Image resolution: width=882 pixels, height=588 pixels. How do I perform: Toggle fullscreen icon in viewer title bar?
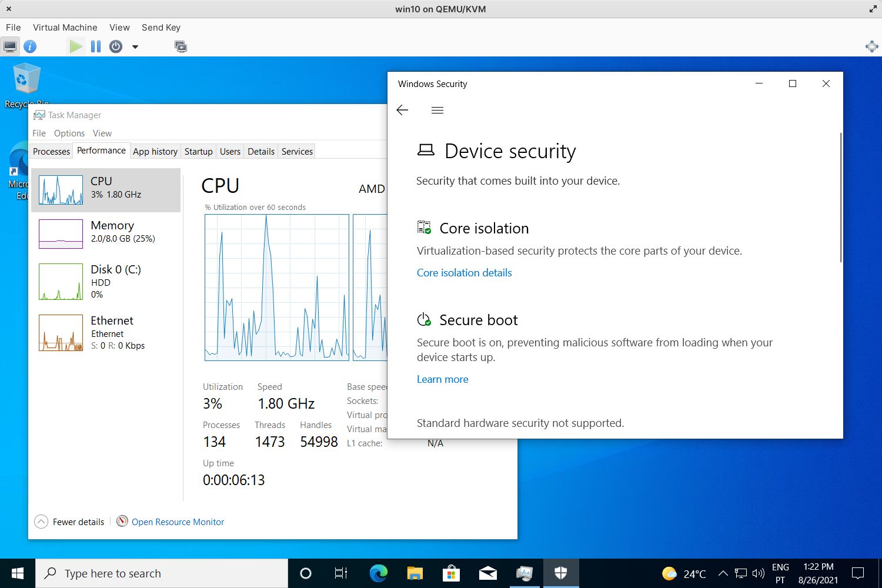click(x=873, y=9)
